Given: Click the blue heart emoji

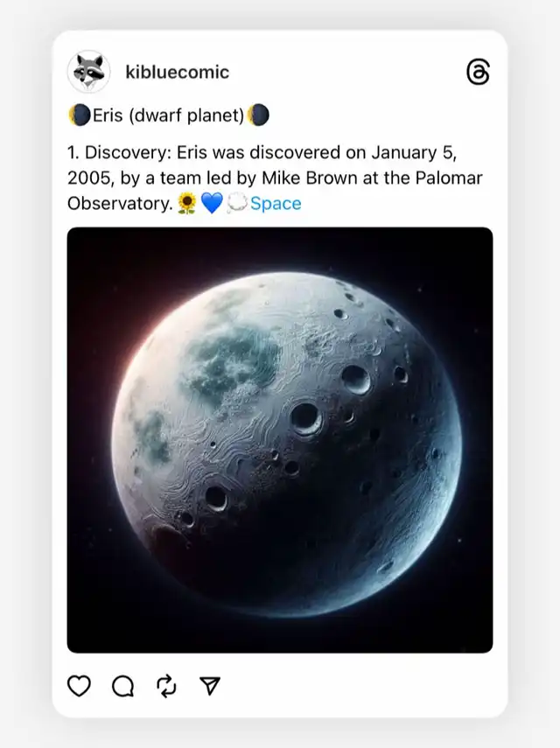Looking at the screenshot, I should point(213,204).
